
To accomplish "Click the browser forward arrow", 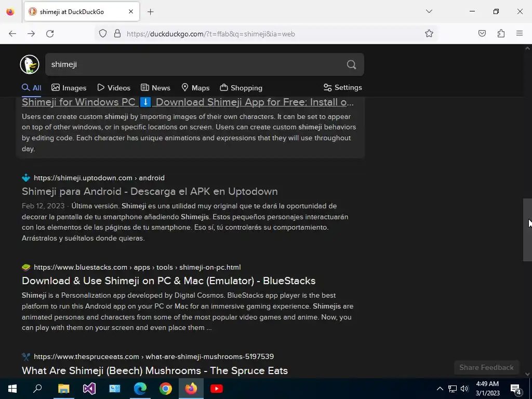I will [x=31, y=34].
